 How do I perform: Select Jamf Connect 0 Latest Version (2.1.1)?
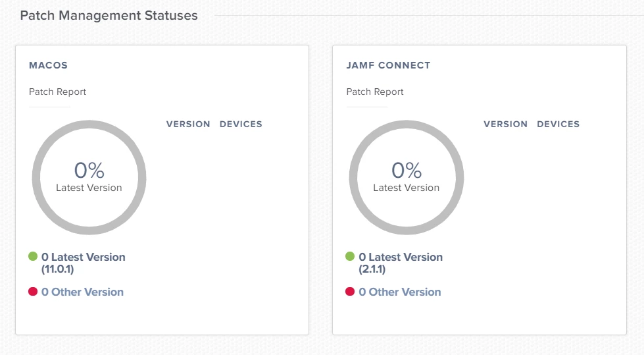pyautogui.click(x=401, y=263)
